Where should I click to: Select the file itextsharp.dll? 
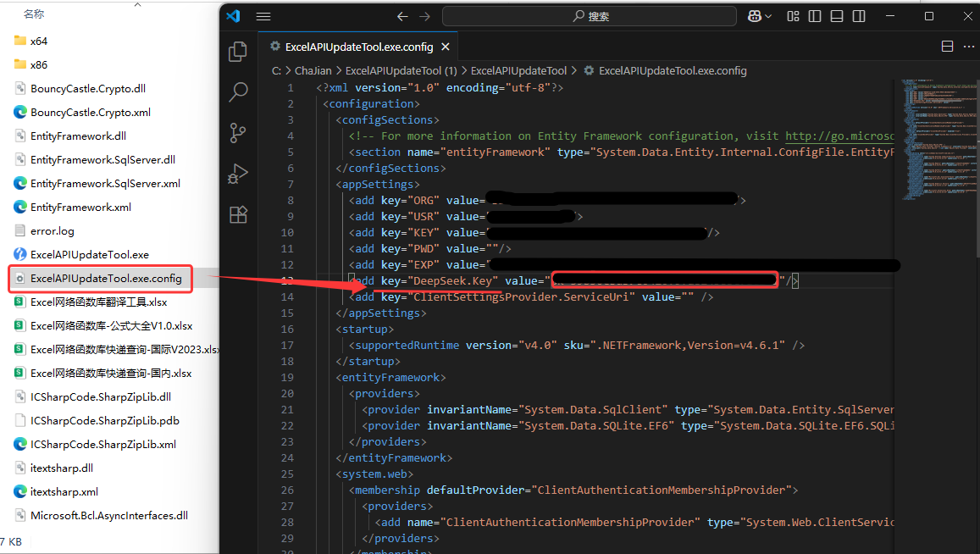click(62, 468)
